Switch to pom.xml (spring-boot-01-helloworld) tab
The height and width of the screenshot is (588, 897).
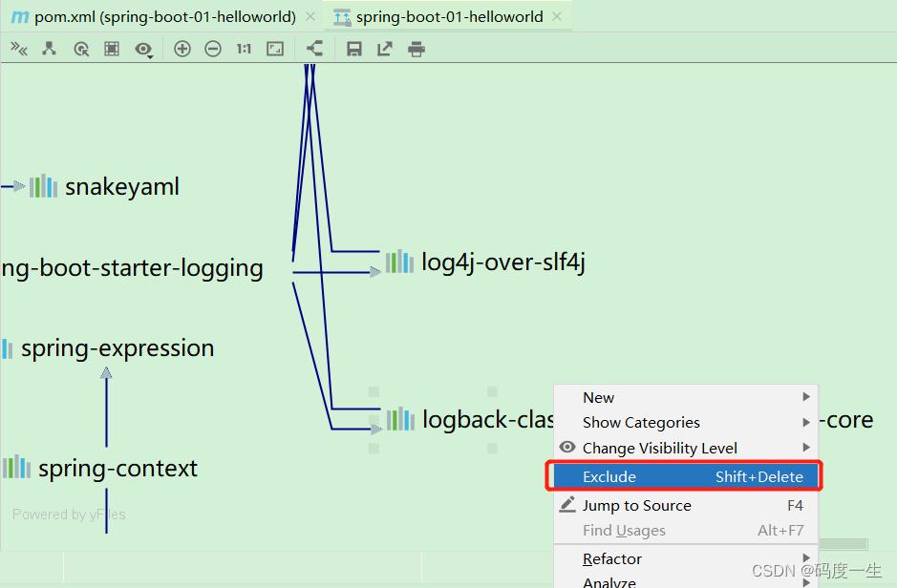coord(164,17)
